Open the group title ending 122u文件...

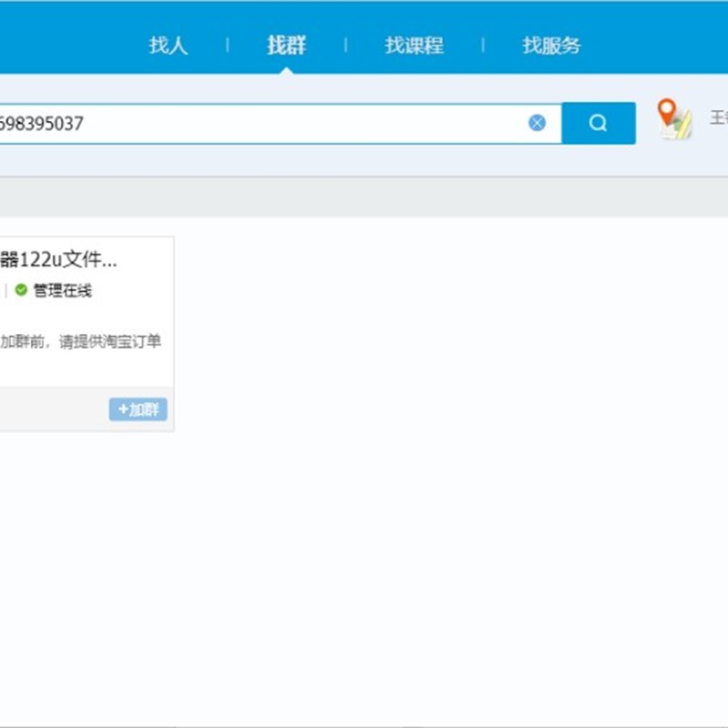[58, 259]
